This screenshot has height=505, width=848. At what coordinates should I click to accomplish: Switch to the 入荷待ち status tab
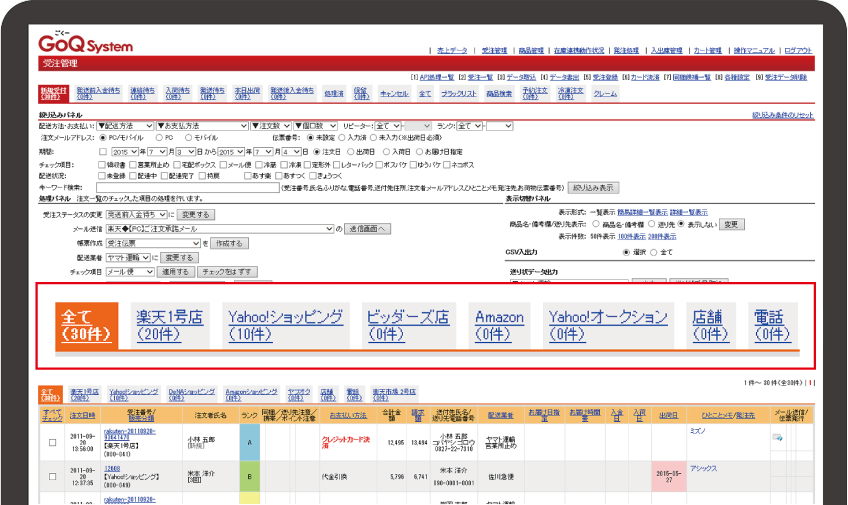[177, 94]
